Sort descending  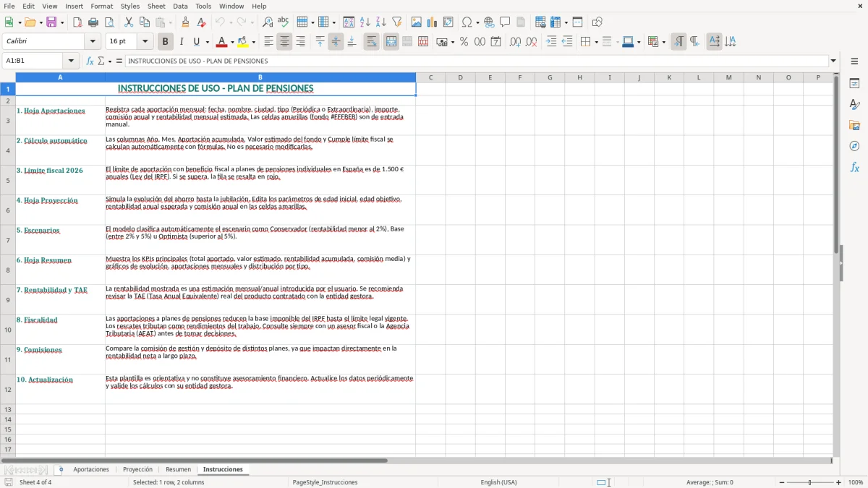(380, 22)
